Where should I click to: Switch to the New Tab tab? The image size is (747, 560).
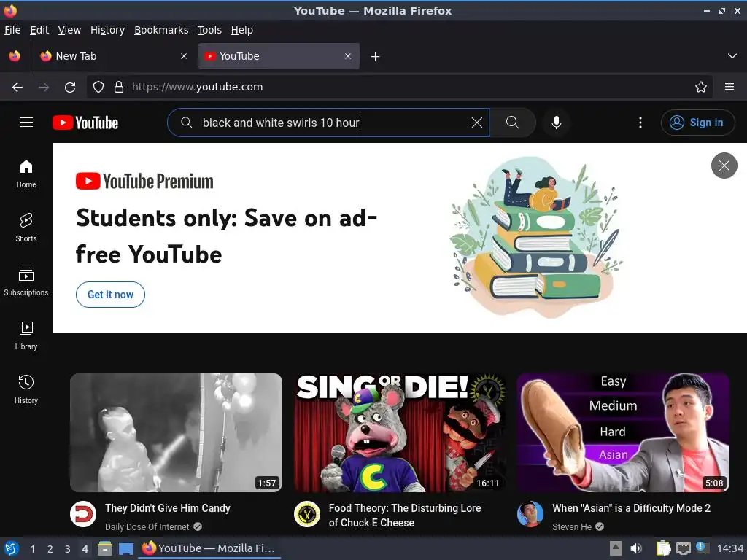113,56
